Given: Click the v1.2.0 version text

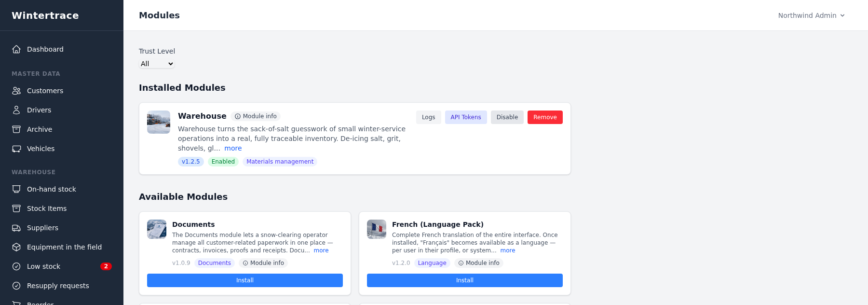Looking at the screenshot, I should (401, 263).
